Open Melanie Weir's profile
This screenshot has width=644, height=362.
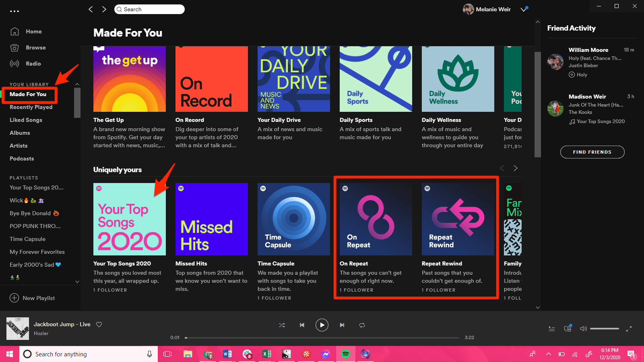pyautogui.click(x=487, y=9)
